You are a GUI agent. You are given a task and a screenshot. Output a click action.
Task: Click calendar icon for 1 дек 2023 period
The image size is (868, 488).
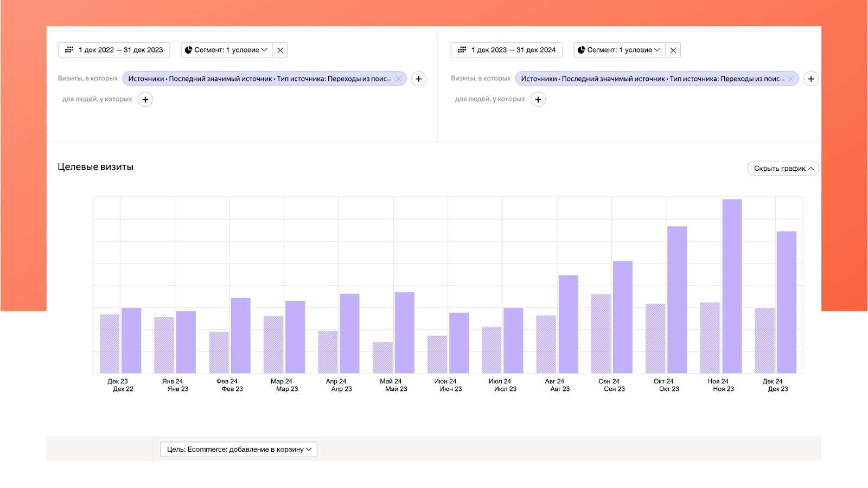pyautogui.click(x=462, y=50)
